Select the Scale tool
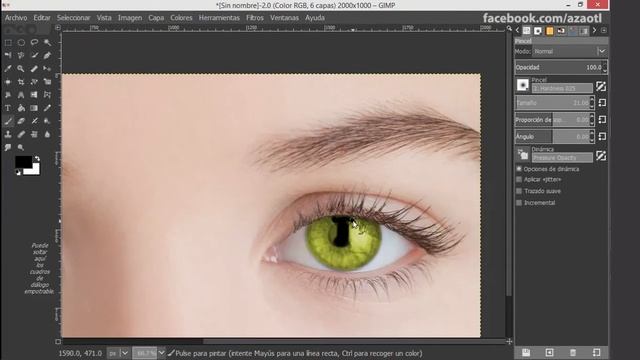The height and width of the screenshot is (360, 640). (47, 82)
